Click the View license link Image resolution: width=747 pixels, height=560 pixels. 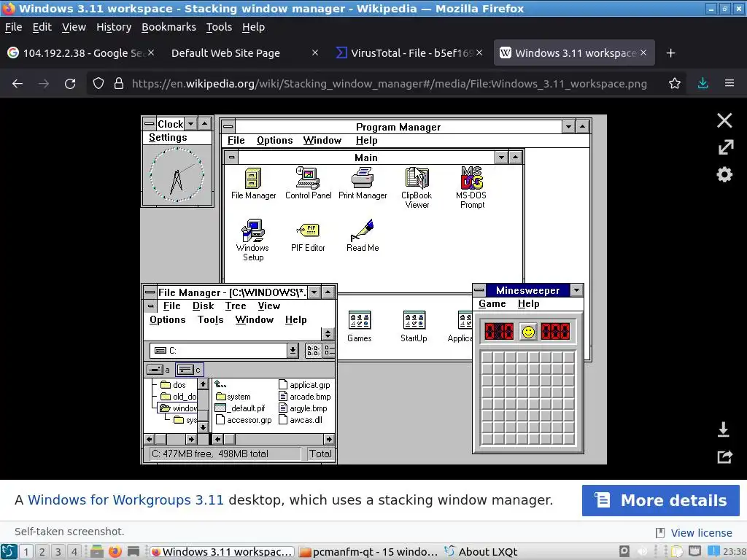point(701,533)
